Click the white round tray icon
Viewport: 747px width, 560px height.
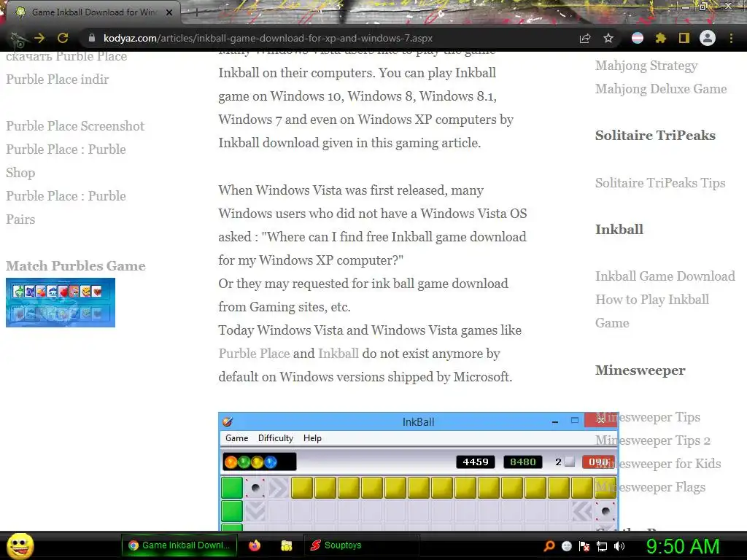tap(566, 546)
